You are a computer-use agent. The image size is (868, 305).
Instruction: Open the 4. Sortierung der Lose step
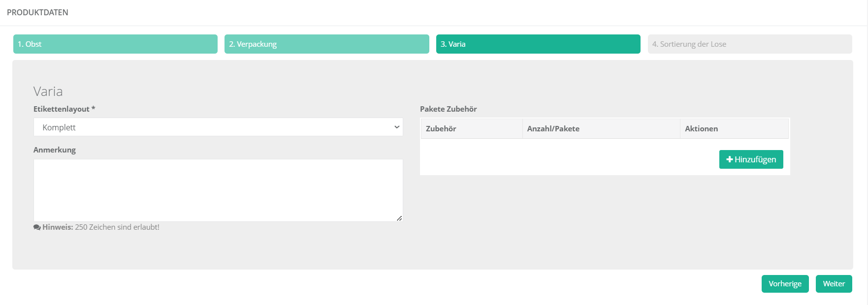point(750,44)
